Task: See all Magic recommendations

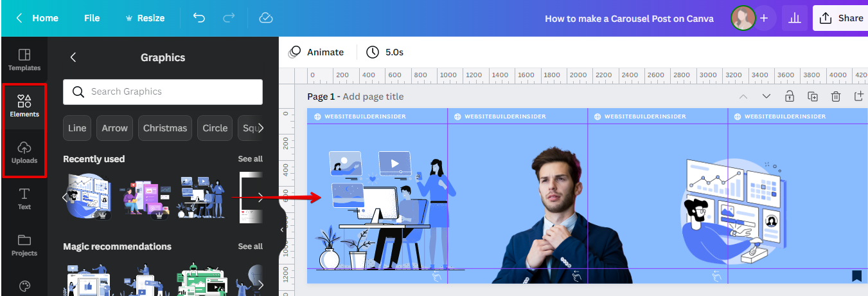Action: (x=250, y=246)
